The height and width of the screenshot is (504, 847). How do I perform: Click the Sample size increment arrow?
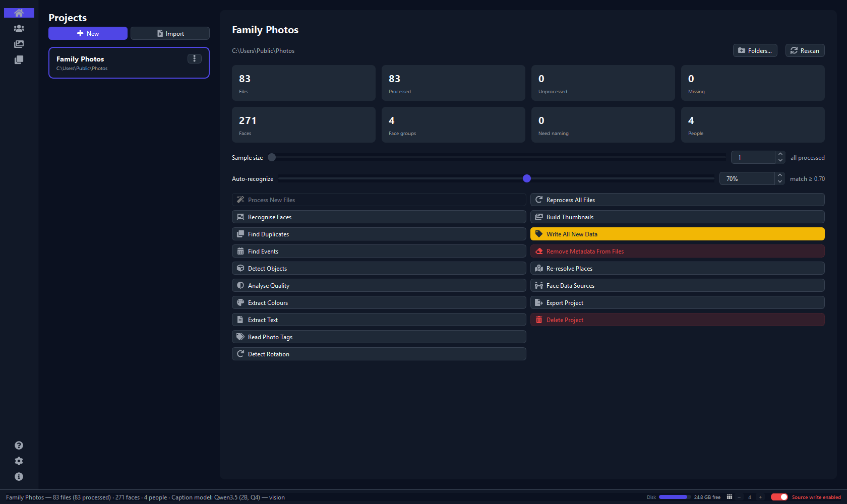pos(780,154)
